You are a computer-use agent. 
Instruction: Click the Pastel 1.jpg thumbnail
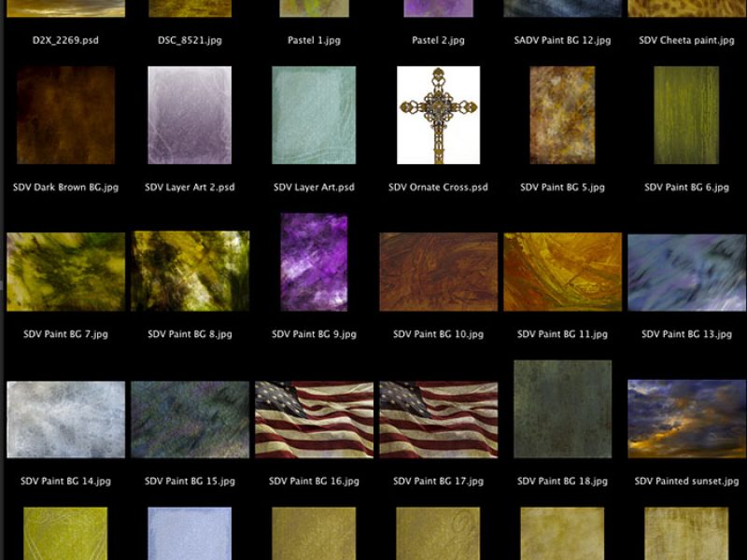tap(314, 9)
